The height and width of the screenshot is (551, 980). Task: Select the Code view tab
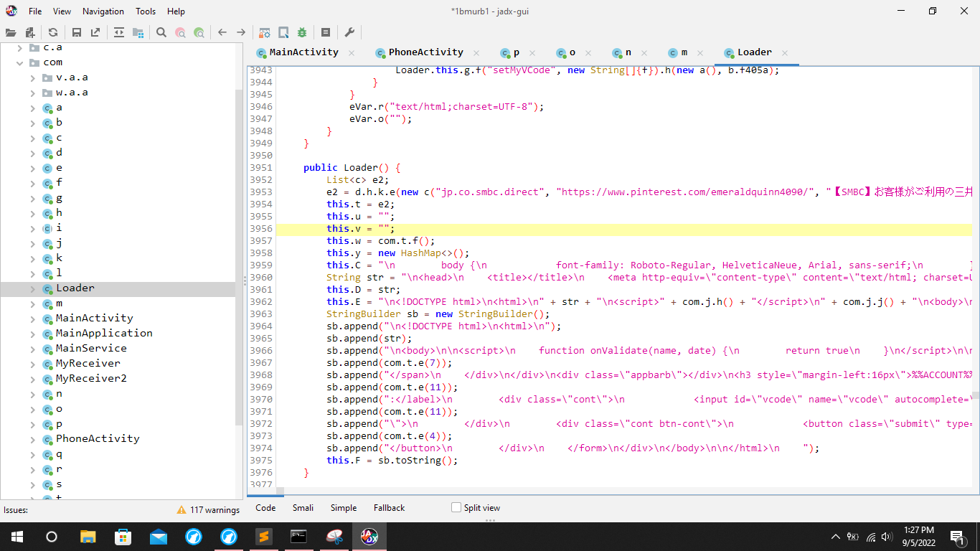[x=265, y=508]
